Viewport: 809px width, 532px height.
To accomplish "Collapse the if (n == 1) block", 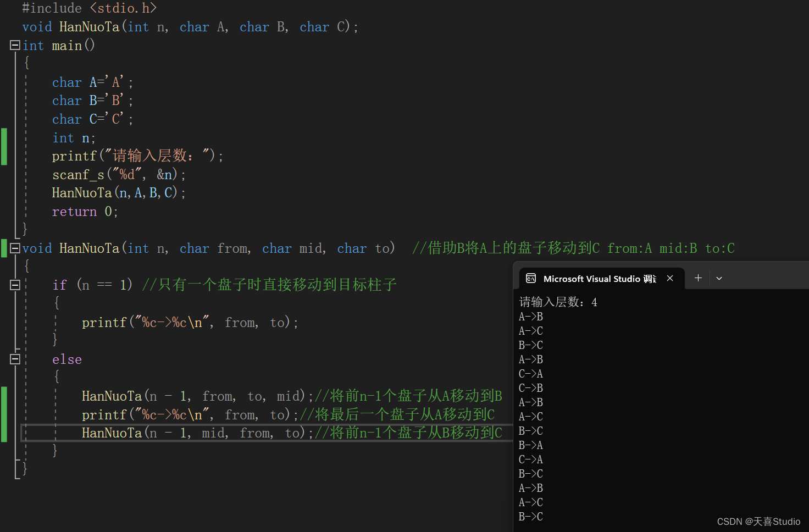I will [x=15, y=285].
